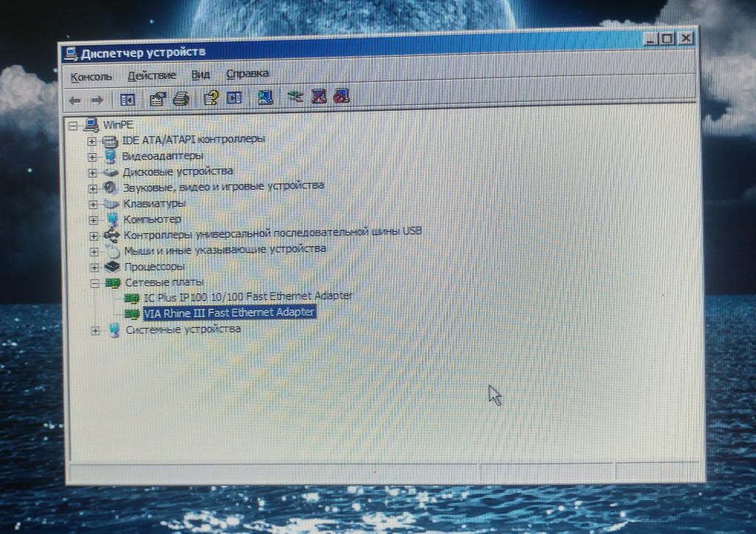The image size is (756, 534).
Task: Click the green Update Driver toolbar icon
Action: (x=295, y=97)
